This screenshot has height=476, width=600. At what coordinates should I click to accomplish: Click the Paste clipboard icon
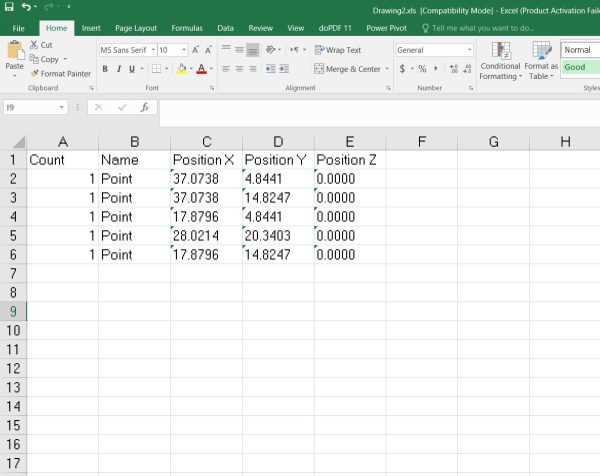click(x=14, y=54)
